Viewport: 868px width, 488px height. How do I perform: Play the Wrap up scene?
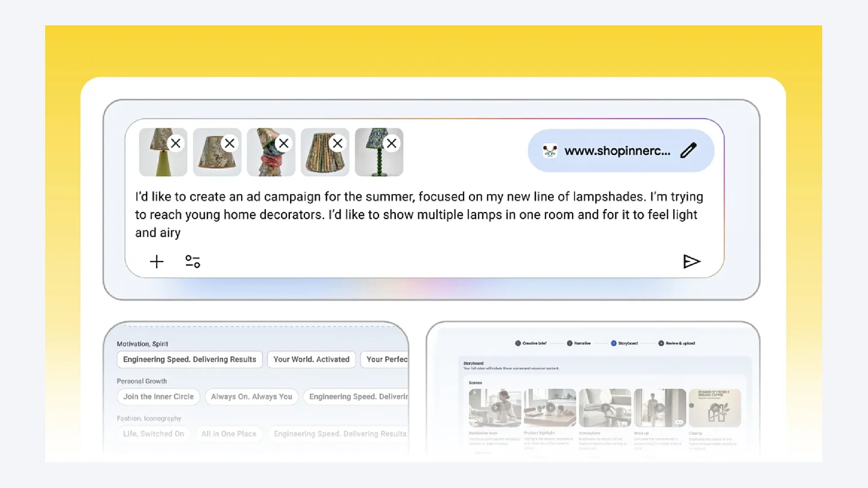coord(659,408)
